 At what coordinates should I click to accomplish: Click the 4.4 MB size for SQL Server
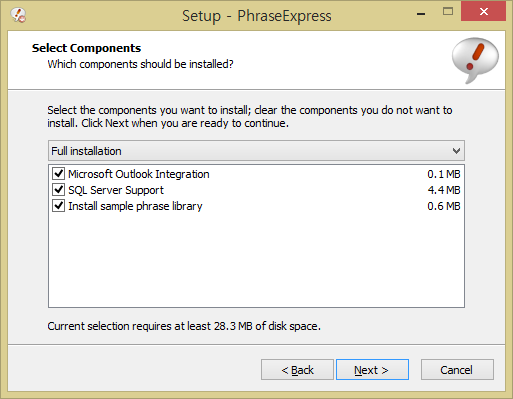click(444, 190)
